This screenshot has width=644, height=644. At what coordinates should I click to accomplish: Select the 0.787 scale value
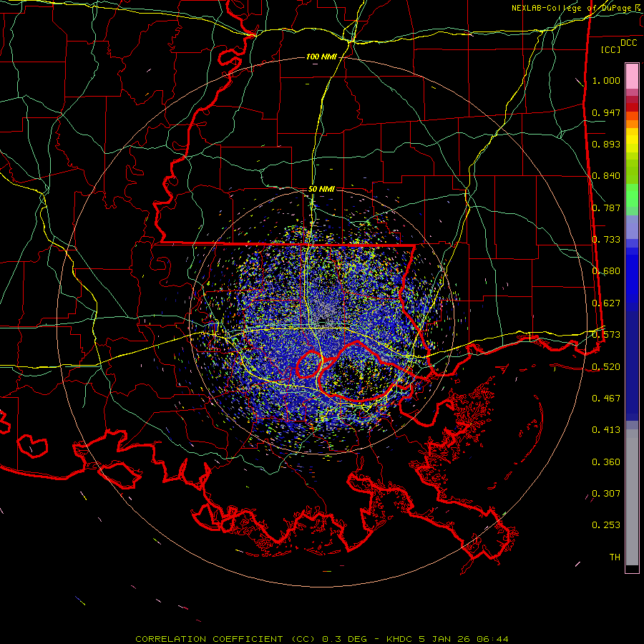[x=606, y=208]
